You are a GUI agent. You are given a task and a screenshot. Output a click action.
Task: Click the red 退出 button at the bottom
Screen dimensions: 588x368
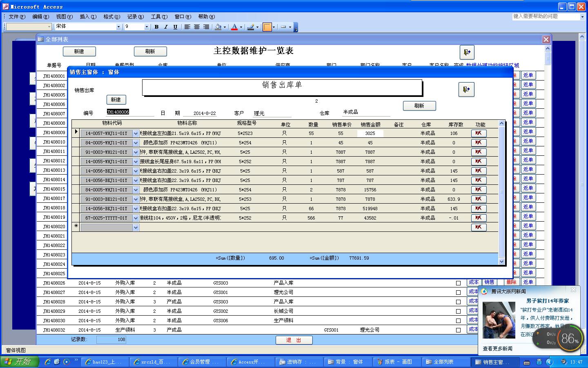(294, 340)
